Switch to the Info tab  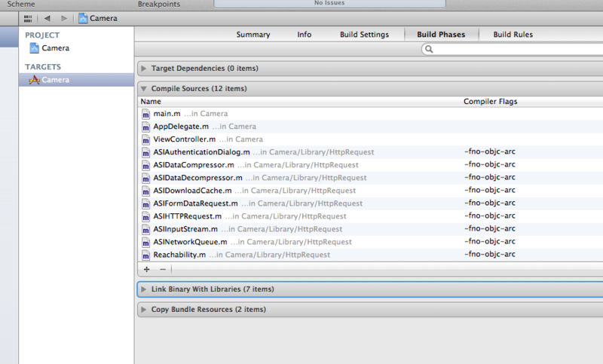point(305,35)
